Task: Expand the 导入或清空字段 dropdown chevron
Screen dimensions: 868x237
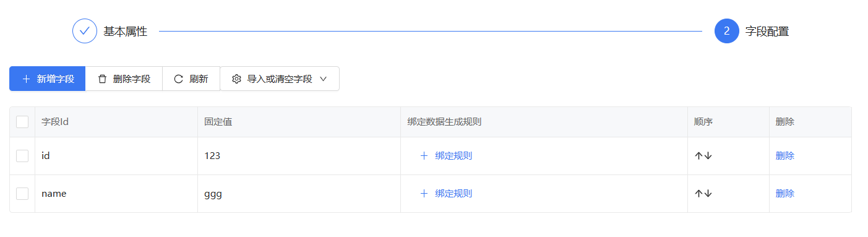Action: click(x=323, y=79)
